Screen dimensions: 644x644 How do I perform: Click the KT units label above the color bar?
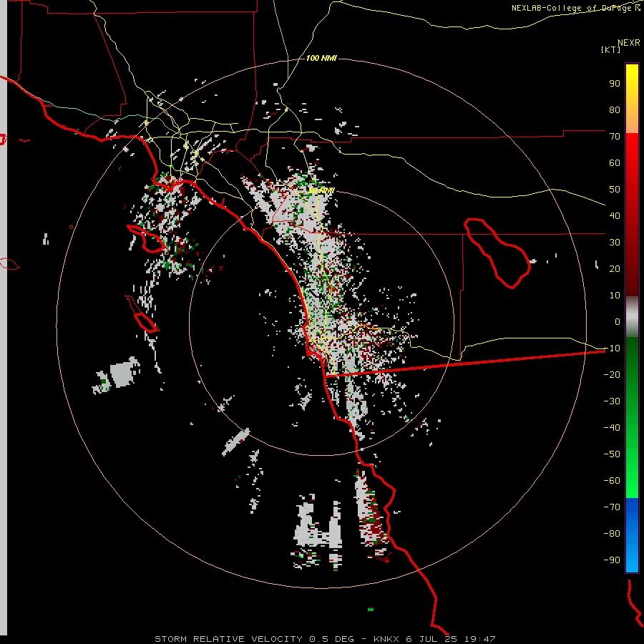611,49
